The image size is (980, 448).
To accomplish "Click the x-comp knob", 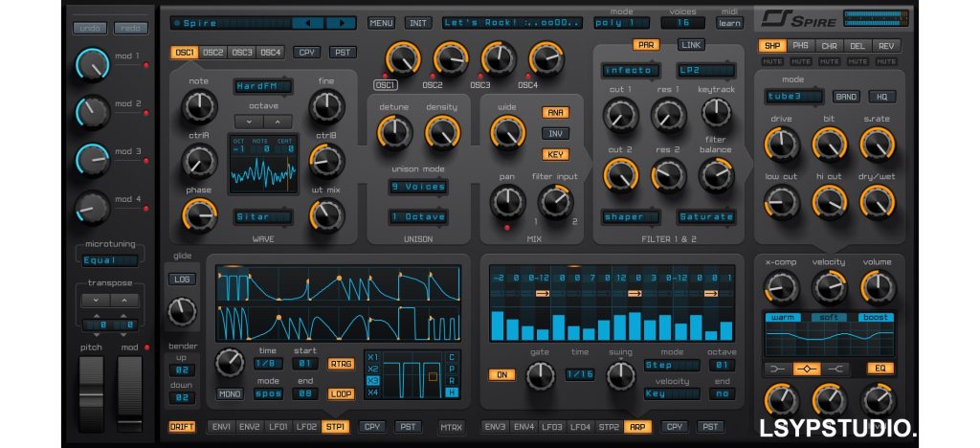I will click(x=781, y=288).
